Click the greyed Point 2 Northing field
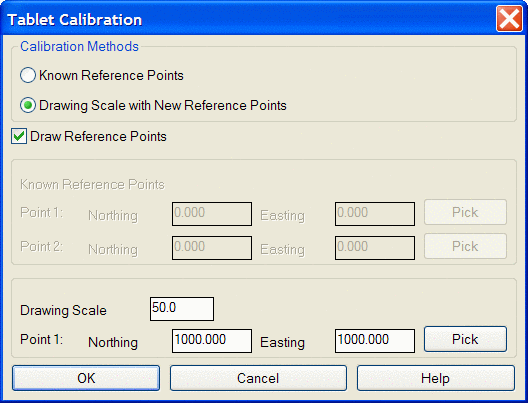The width and height of the screenshot is (528, 403). click(x=212, y=248)
